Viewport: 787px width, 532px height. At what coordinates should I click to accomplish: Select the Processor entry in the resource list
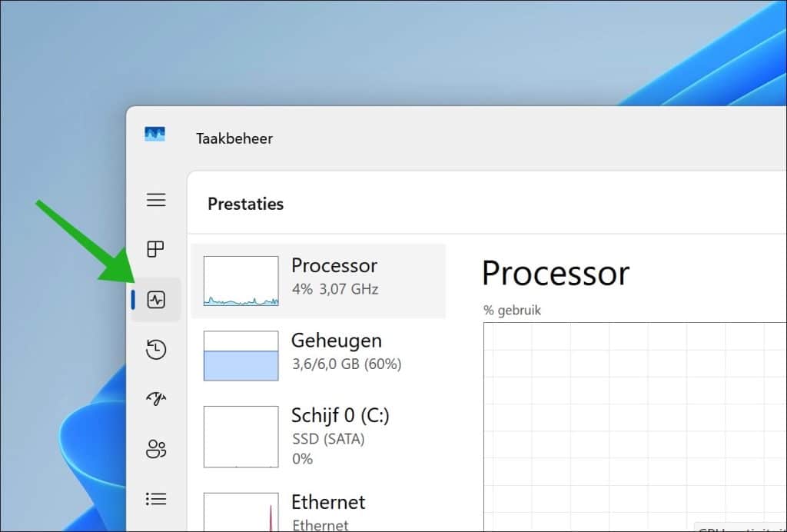(334, 277)
